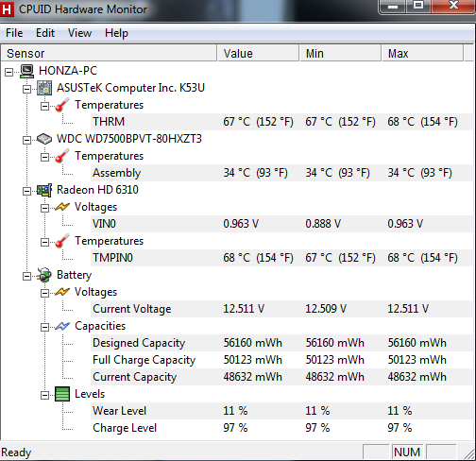Click THRM max value 68 °C (154 °F)
This screenshot has width=476, height=461.
(422, 122)
